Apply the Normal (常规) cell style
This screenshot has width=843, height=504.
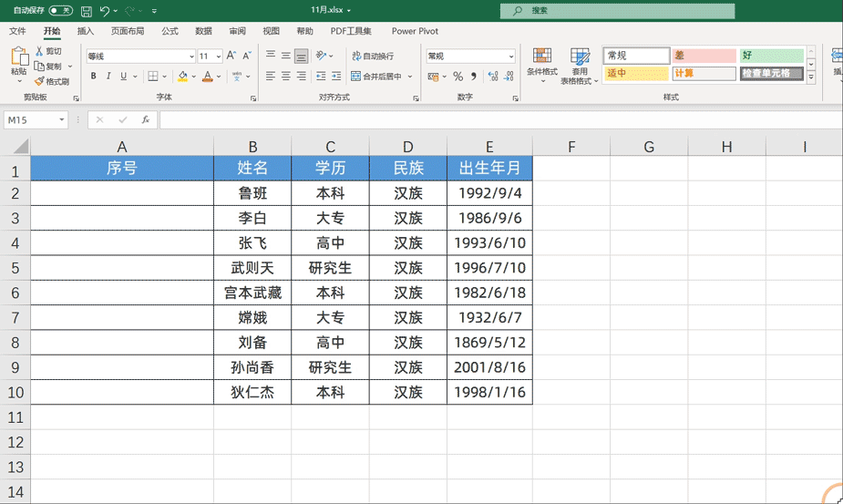pyautogui.click(x=636, y=56)
